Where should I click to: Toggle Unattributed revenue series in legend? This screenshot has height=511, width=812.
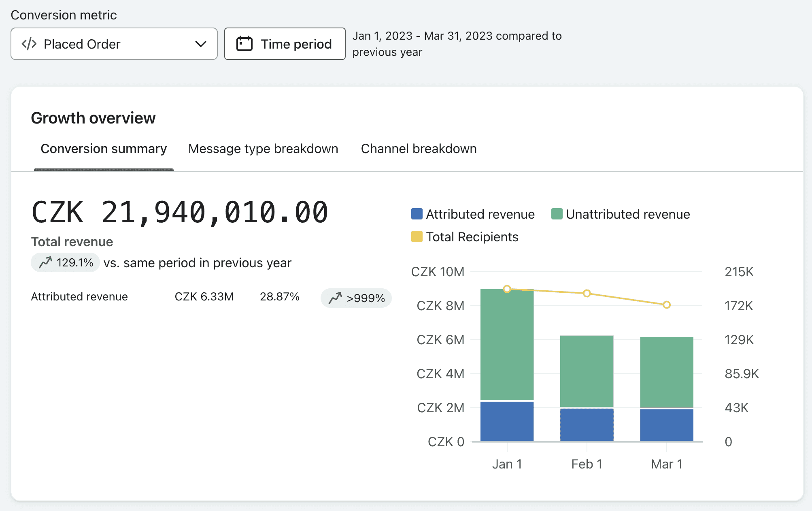tap(621, 214)
